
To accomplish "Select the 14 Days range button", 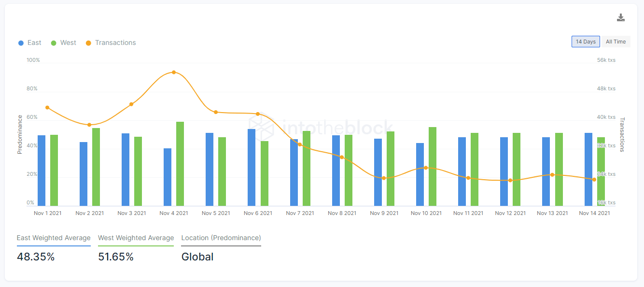I will tap(586, 42).
